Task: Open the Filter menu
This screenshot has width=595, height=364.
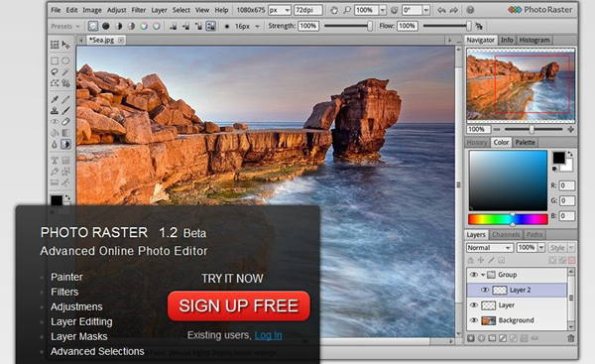Action: (x=139, y=10)
